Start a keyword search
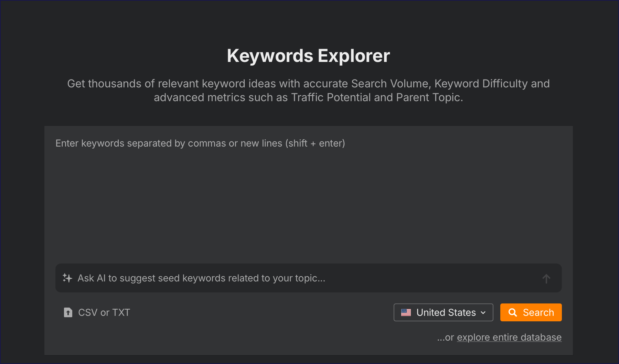This screenshot has height=364, width=619. click(531, 312)
